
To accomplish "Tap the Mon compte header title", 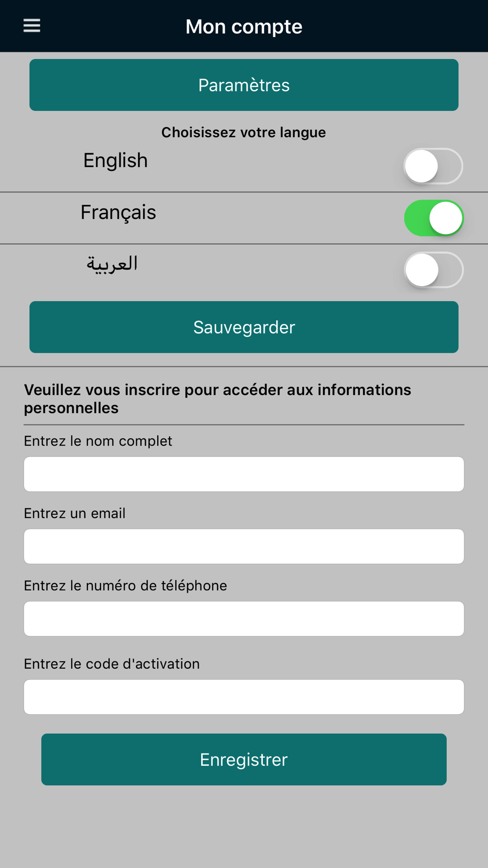I will point(244,26).
